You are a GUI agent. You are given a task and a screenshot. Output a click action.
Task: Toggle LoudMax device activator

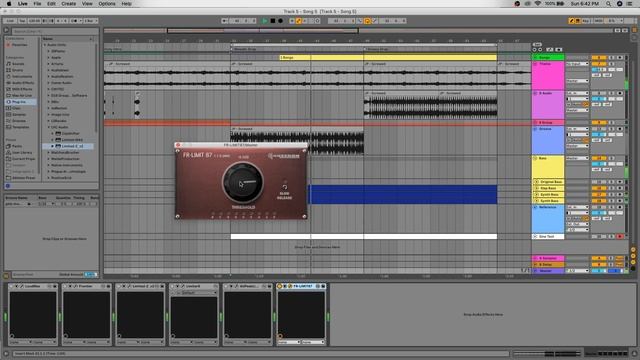click(11, 286)
